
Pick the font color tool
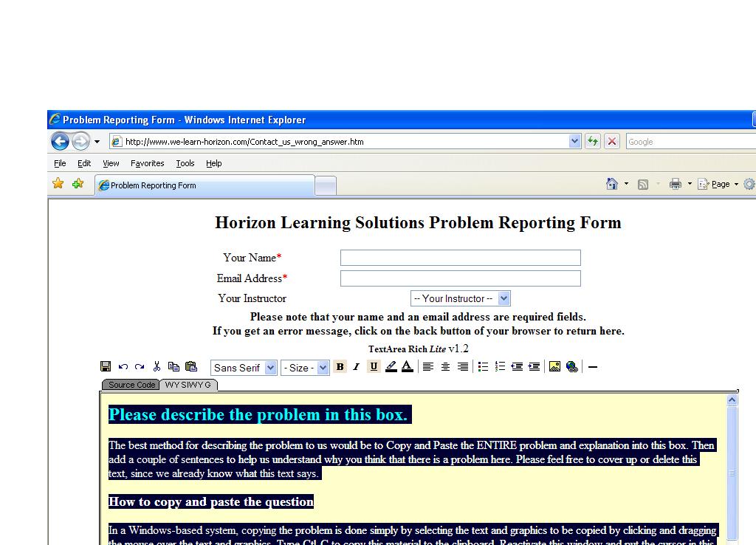(x=408, y=366)
